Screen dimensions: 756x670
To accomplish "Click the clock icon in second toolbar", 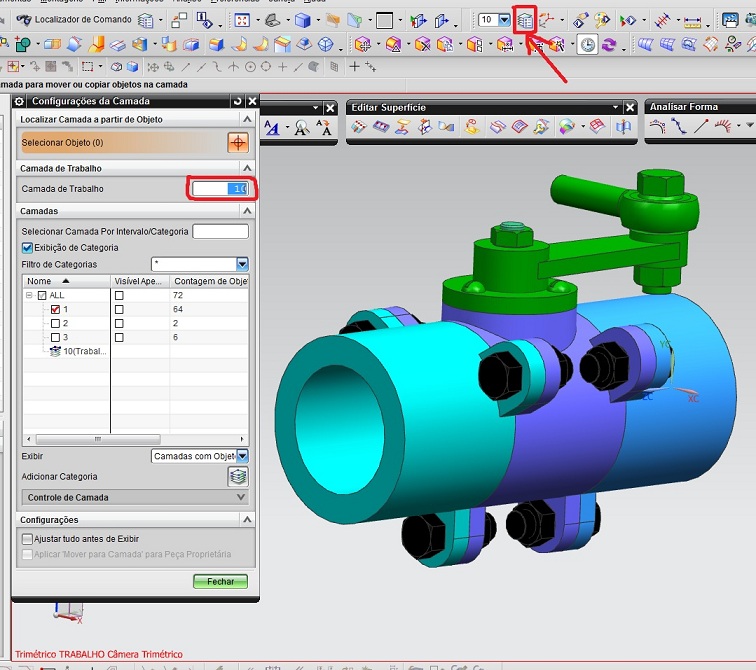I will (588, 45).
